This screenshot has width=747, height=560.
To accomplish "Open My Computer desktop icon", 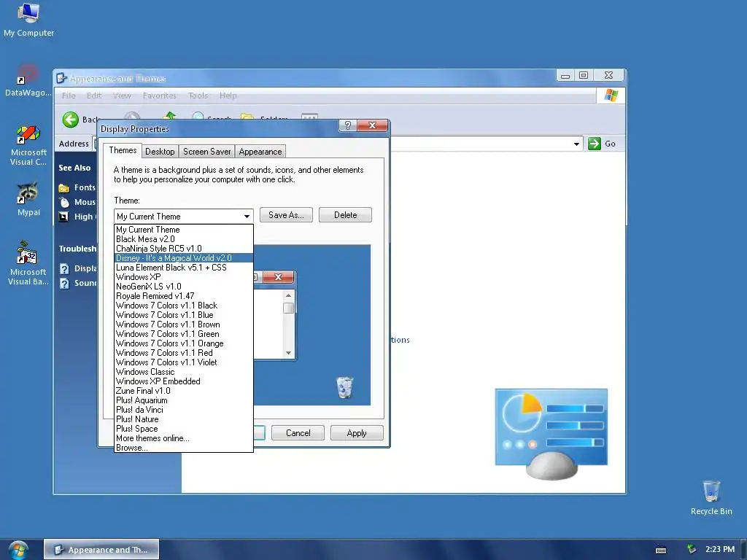I will (x=28, y=19).
